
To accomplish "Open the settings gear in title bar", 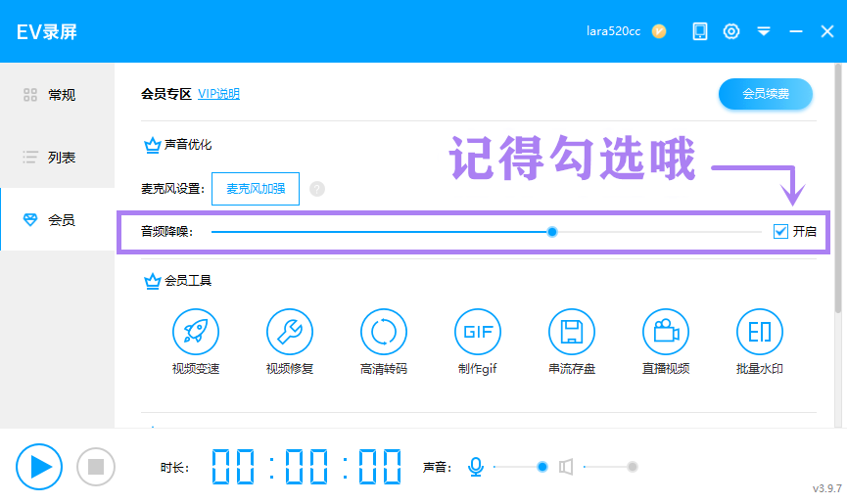I will pos(731,31).
